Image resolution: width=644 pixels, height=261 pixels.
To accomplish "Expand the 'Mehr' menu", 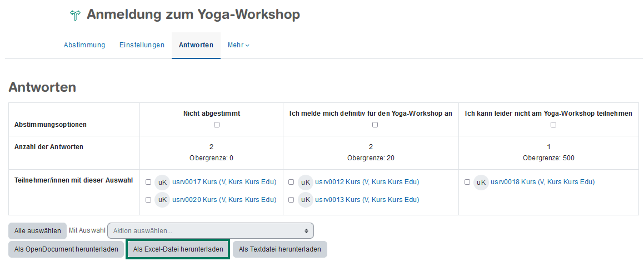I will click(238, 45).
